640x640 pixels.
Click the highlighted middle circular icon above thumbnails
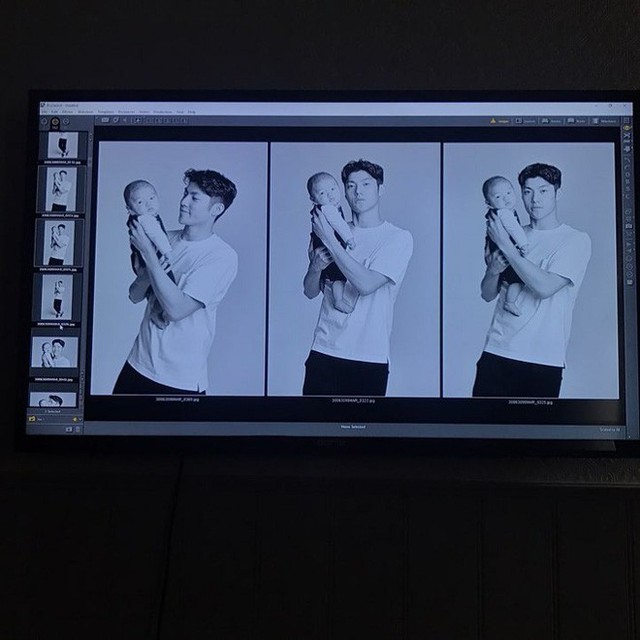pos(55,123)
